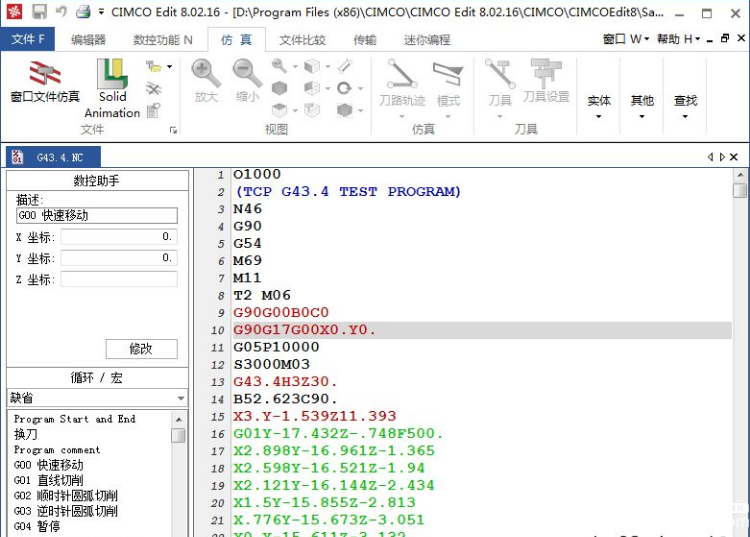Click the print icon in title bar

pyautogui.click(x=83, y=11)
